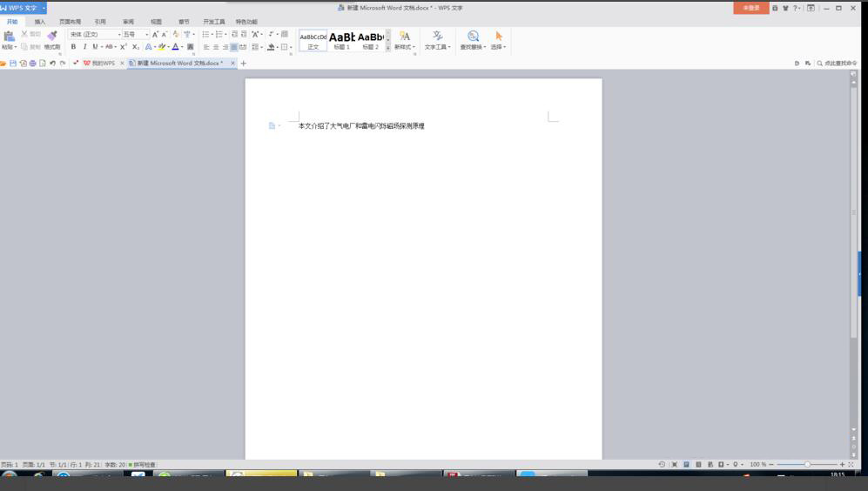Redo the last undone action
The height and width of the screenshot is (491, 868).
pyautogui.click(x=63, y=63)
